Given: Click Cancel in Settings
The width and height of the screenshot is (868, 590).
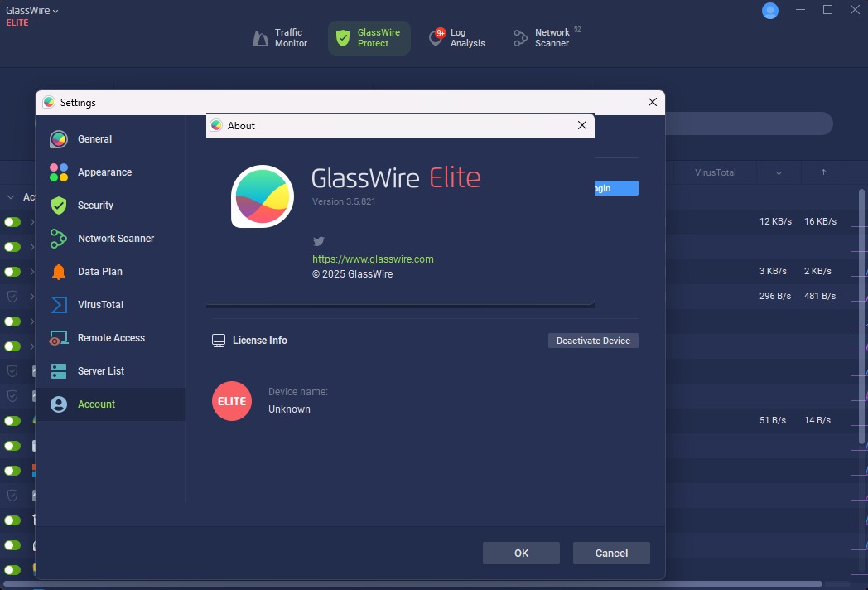Looking at the screenshot, I should pyautogui.click(x=611, y=553).
